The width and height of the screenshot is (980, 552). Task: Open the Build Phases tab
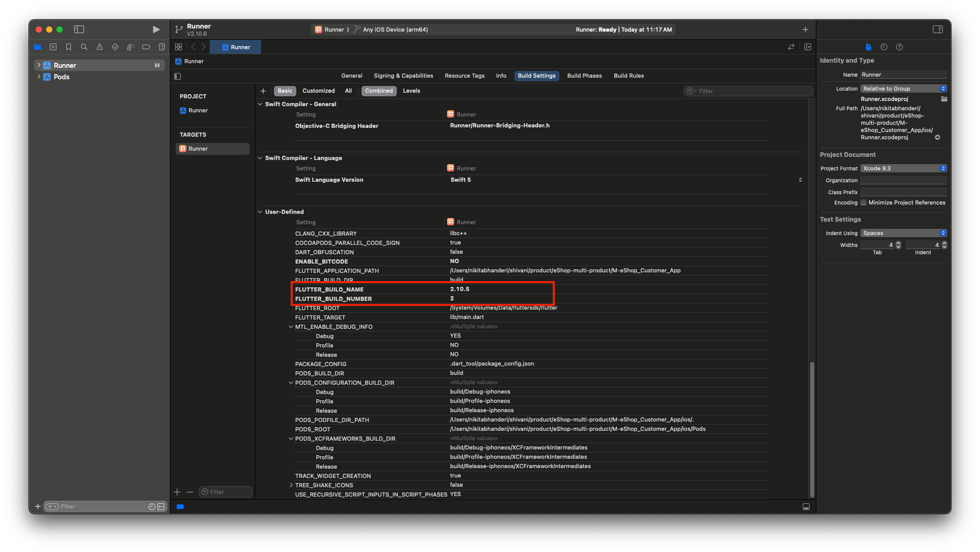tap(584, 76)
